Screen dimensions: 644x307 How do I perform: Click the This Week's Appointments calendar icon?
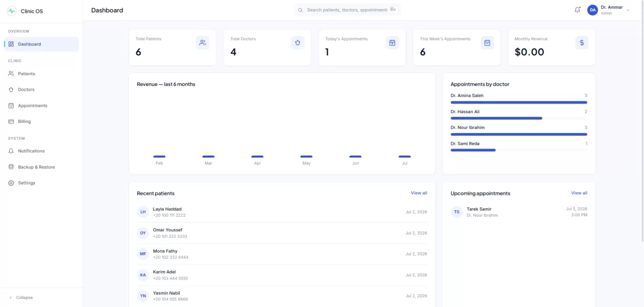point(487,42)
